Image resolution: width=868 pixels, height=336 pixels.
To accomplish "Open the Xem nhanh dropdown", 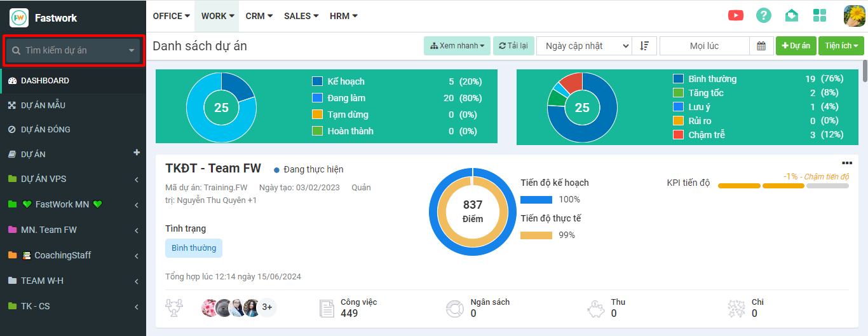I will click(457, 46).
